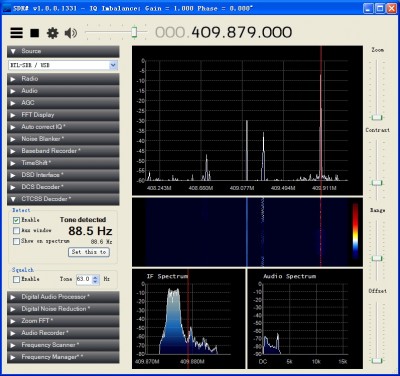Close the SDR# window

click(x=391, y=8)
